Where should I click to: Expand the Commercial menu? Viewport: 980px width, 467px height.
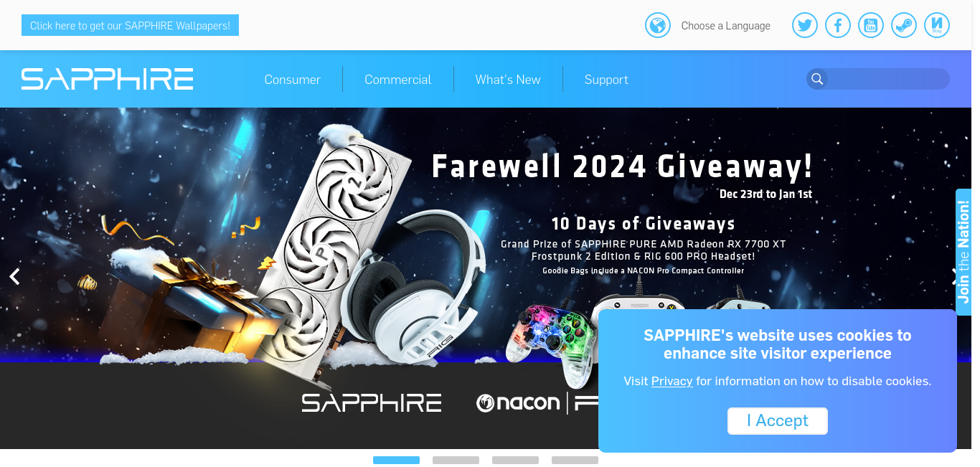pos(398,80)
